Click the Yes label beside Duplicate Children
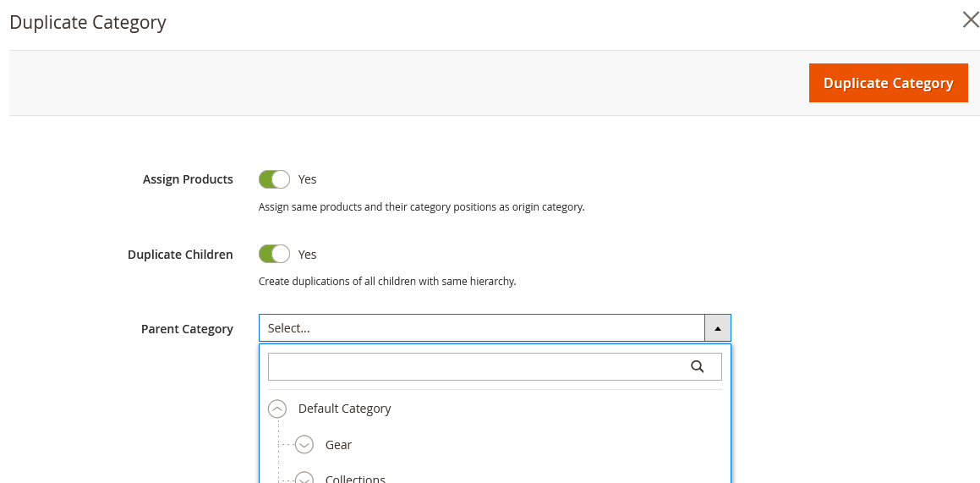This screenshot has width=980, height=483. [x=308, y=255]
